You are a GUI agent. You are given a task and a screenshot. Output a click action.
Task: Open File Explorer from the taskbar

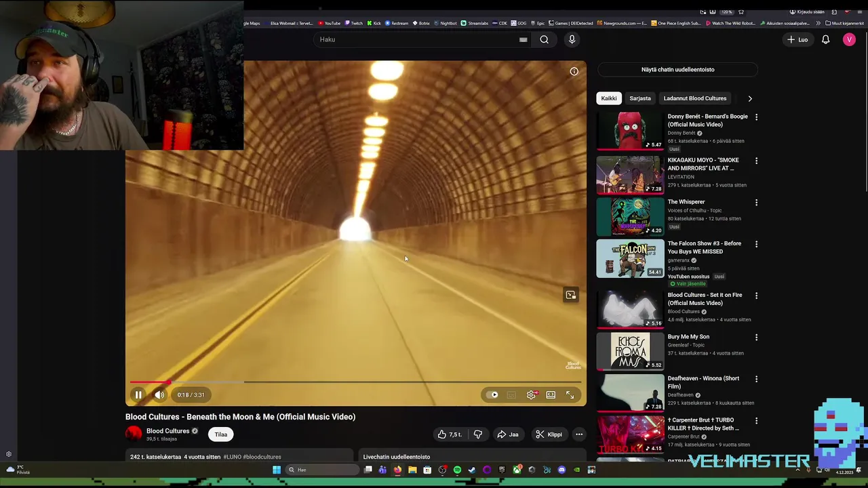412,470
